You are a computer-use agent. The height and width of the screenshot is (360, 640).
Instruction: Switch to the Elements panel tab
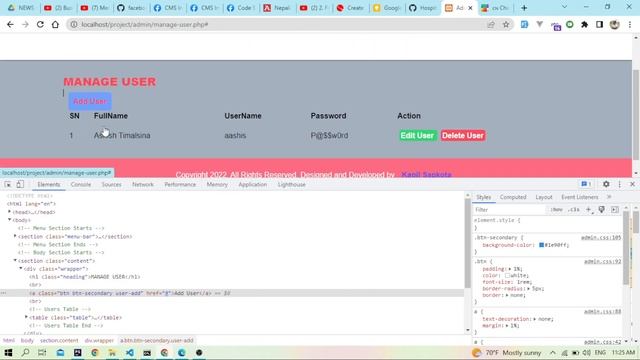(x=49, y=184)
